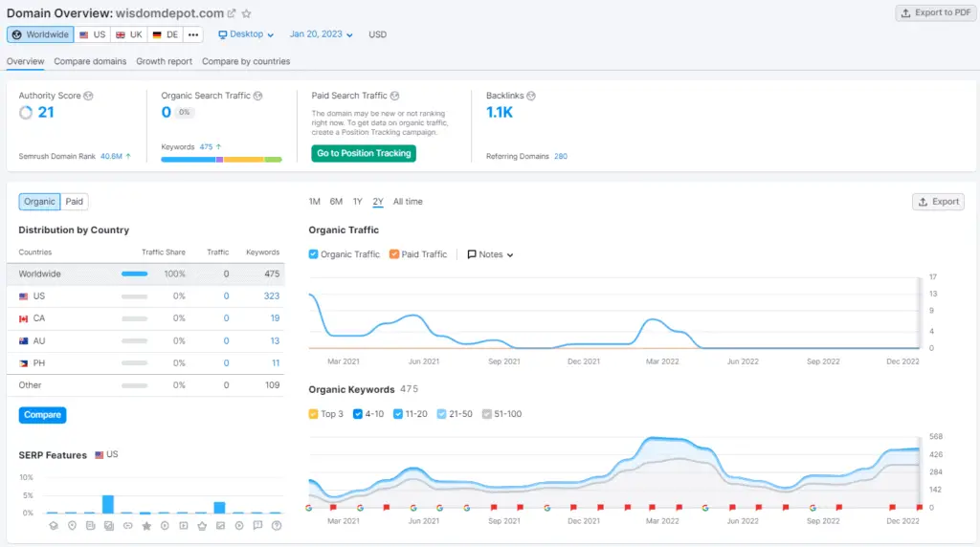Open the three-dots more databases menu
This screenshot has height=547, width=980.
point(193,34)
